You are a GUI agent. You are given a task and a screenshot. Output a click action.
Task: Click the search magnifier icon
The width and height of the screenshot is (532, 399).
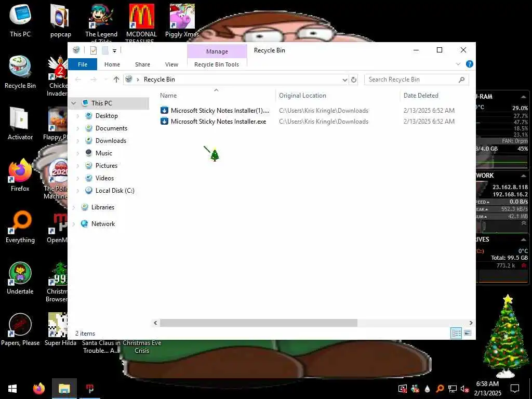(x=461, y=79)
